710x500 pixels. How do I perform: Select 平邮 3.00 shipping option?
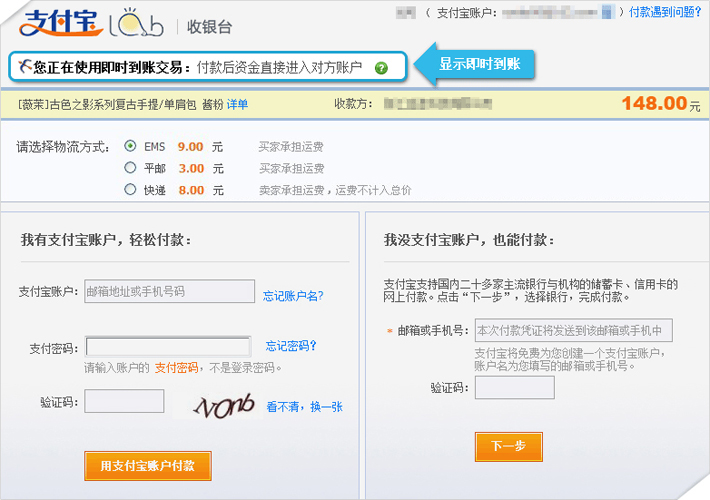pos(130,168)
